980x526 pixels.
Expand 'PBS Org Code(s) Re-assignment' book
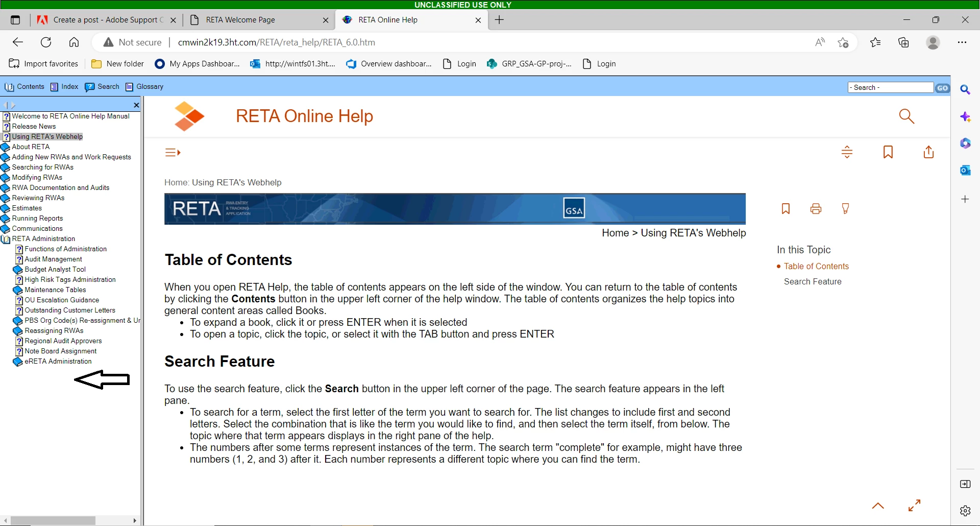(x=77, y=320)
